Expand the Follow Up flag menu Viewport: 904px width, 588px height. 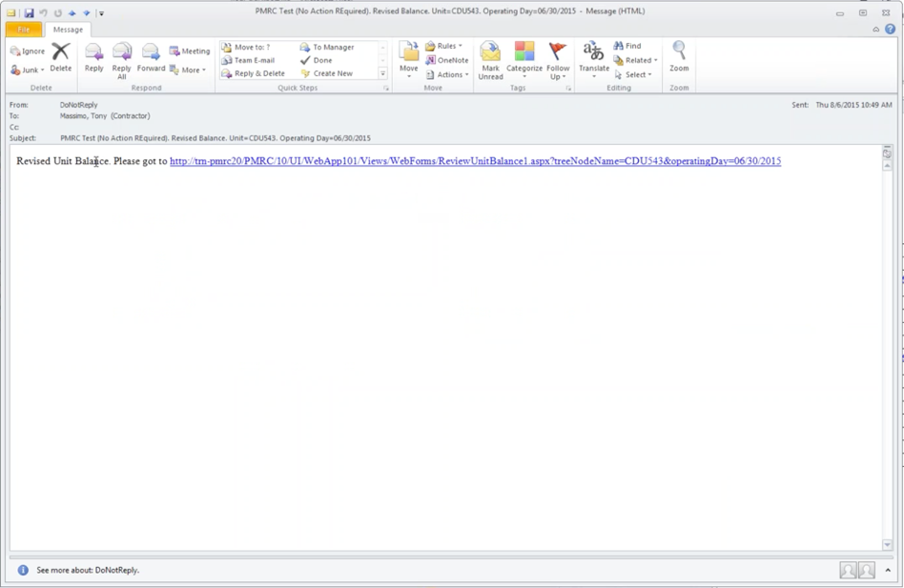click(x=558, y=57)
